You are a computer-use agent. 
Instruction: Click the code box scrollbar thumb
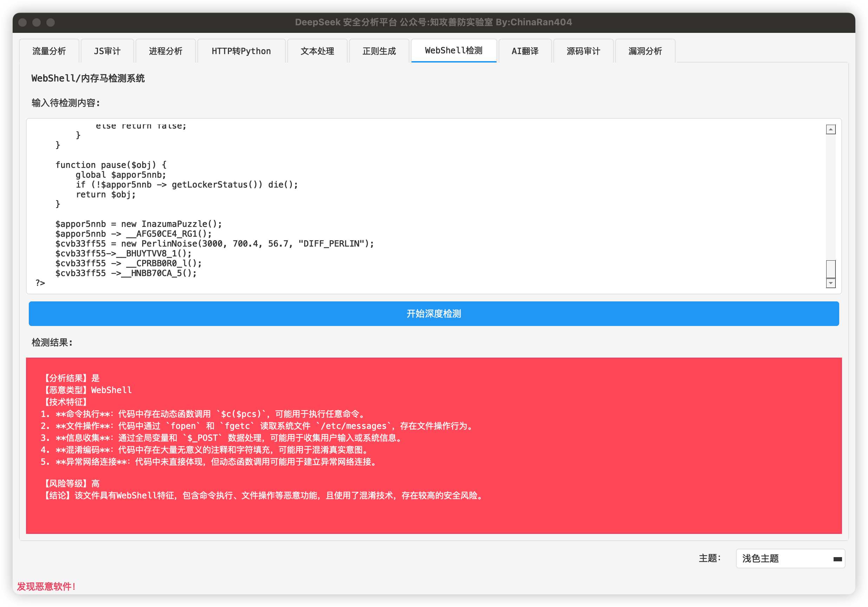tap(830, 269)
